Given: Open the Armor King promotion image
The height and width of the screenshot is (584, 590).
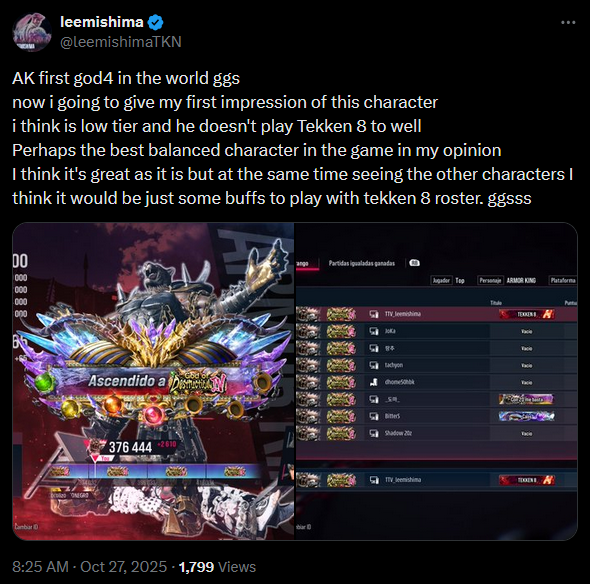Looking at the screenshot, I should [153, 381].
